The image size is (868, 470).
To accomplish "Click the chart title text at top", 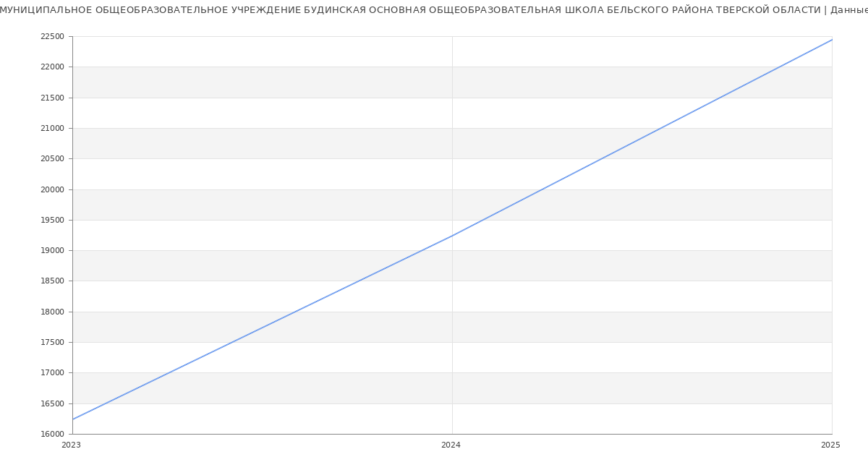I will tap(434, 10).
